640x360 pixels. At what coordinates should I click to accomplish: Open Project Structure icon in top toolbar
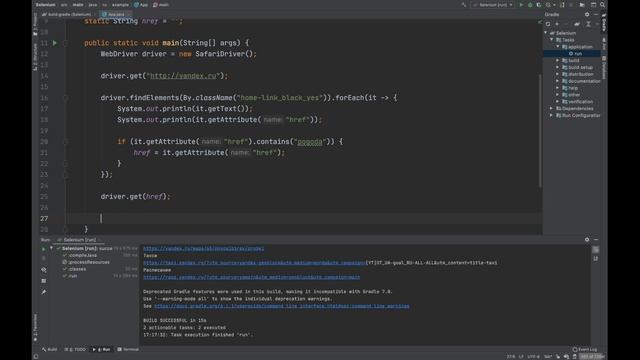582,5
